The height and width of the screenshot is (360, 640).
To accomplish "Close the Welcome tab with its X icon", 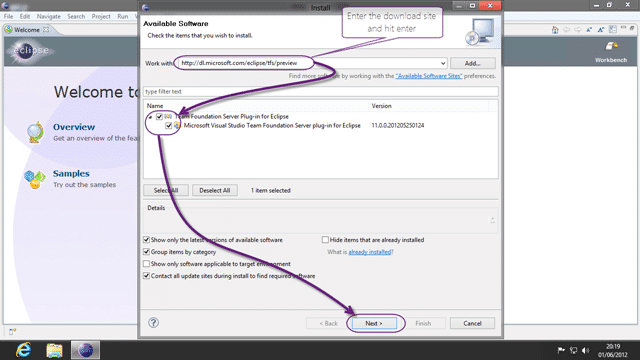I will pyautogui.click(x=46, y=29).
